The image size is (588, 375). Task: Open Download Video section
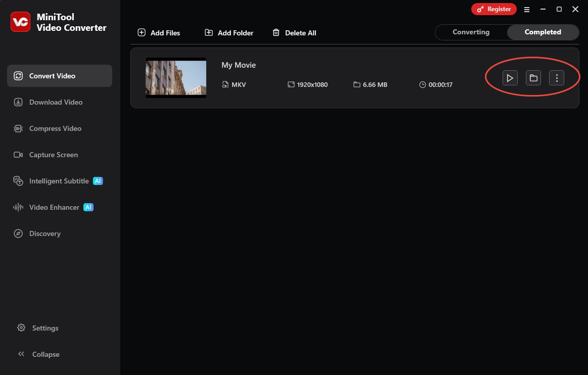pyautogui.click(x=60, y=102)
